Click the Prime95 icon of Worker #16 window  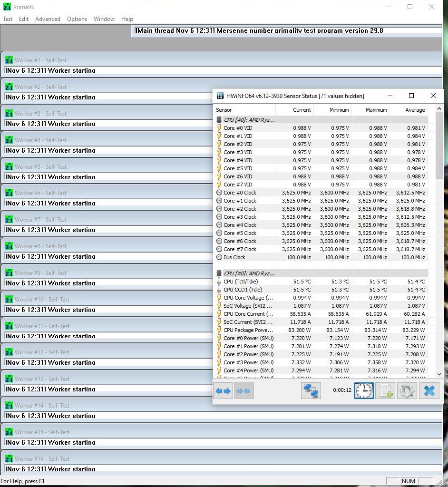pyautogui.click(x=9, y=458)
